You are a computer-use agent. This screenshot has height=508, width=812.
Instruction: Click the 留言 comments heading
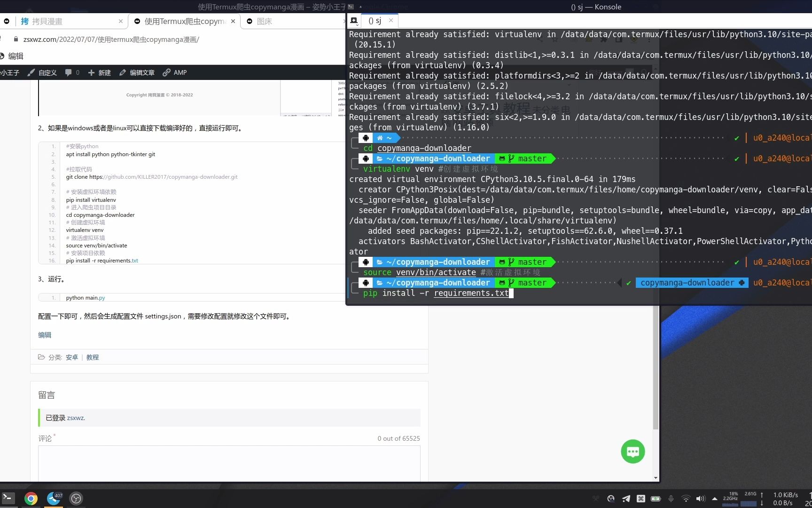coord(47,395)
